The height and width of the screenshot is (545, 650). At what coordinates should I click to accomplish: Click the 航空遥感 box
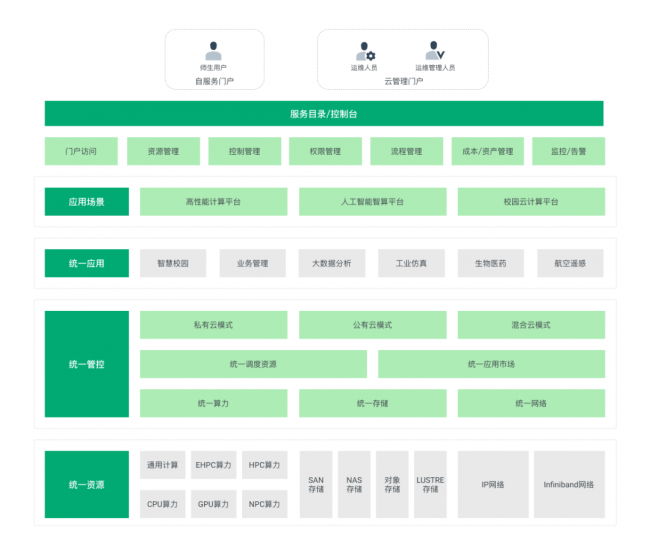(x=570, y=263)
